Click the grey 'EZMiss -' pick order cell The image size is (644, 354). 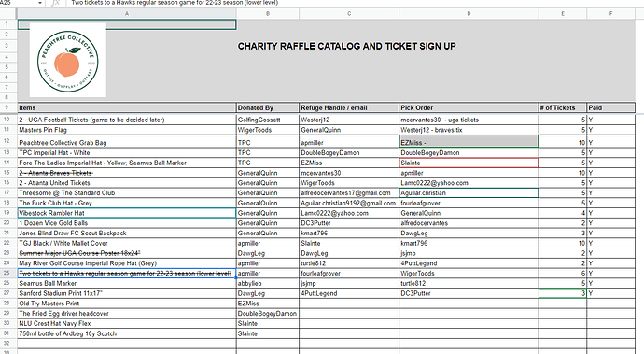click(469, 142)
